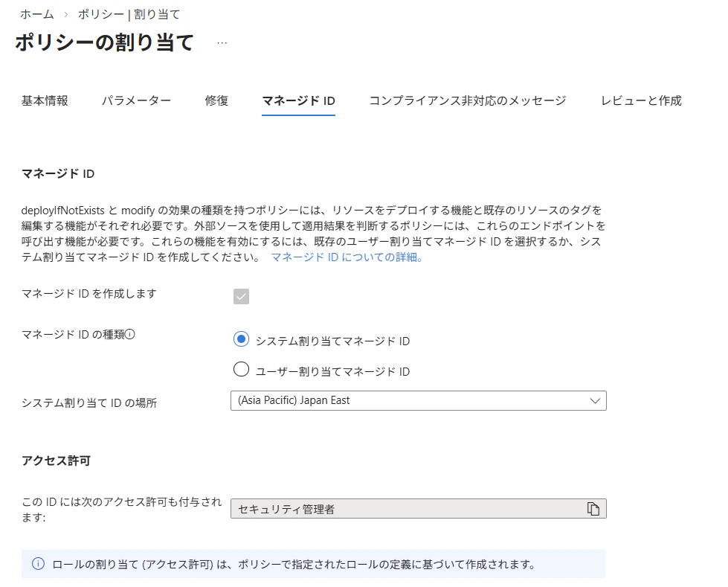Open the 修復 tab
This screenshot has width=728, height=587.
tap(216, 100)
